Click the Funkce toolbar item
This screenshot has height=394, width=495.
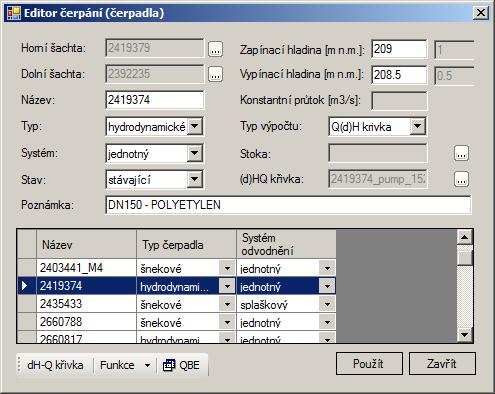(x=117, y=365)
